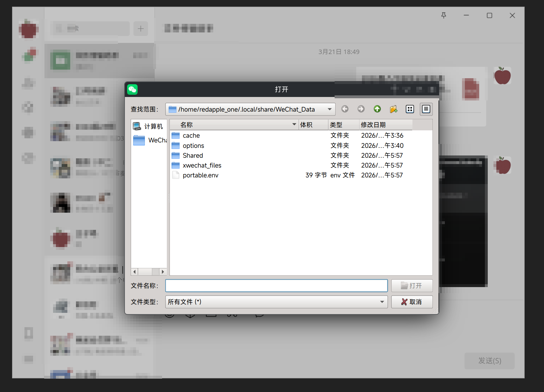Pin the WeChat window on top

point(444,15)
